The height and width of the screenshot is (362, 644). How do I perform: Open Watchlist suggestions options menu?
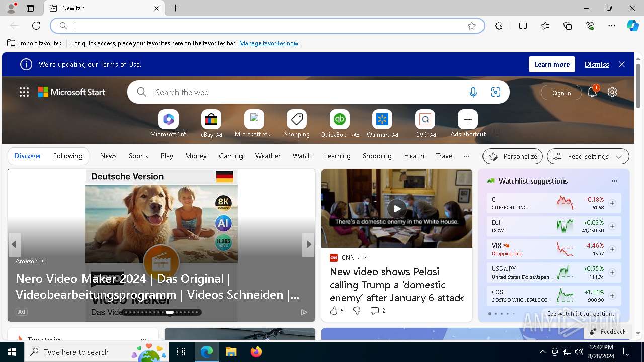click(x=614, y=181)
